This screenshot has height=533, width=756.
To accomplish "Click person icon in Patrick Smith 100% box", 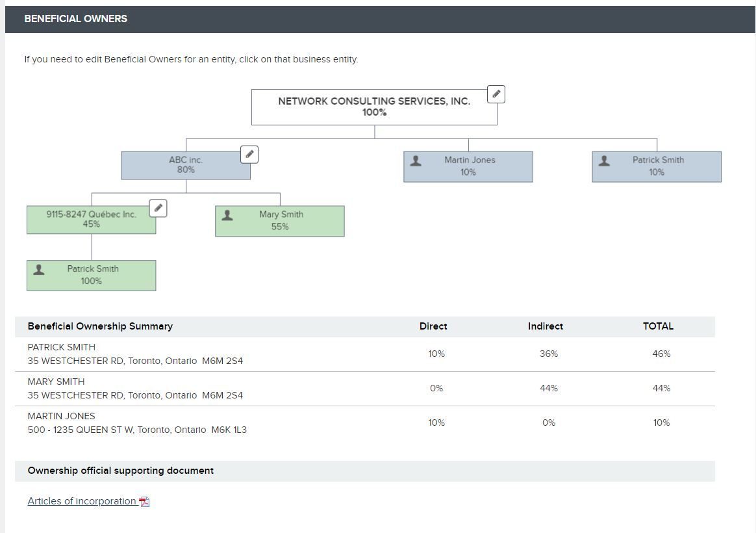I will [x=39, y=270].
